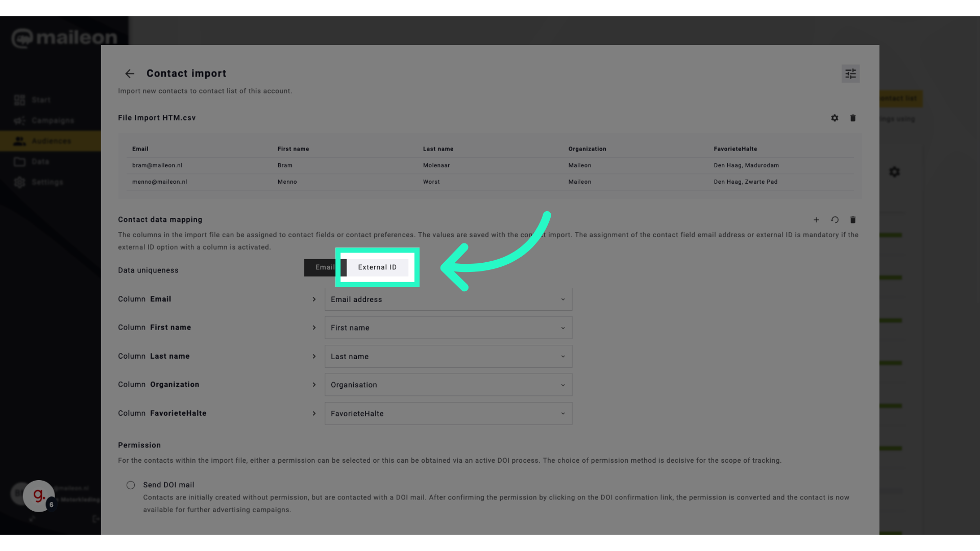Click the Bram first name cell

[285, 165]
